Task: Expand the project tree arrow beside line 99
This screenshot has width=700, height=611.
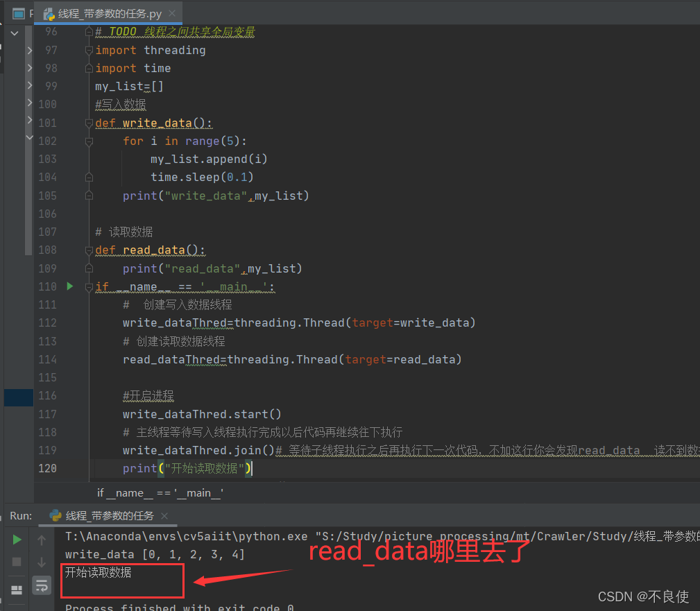Action: (x=29, y=85)
